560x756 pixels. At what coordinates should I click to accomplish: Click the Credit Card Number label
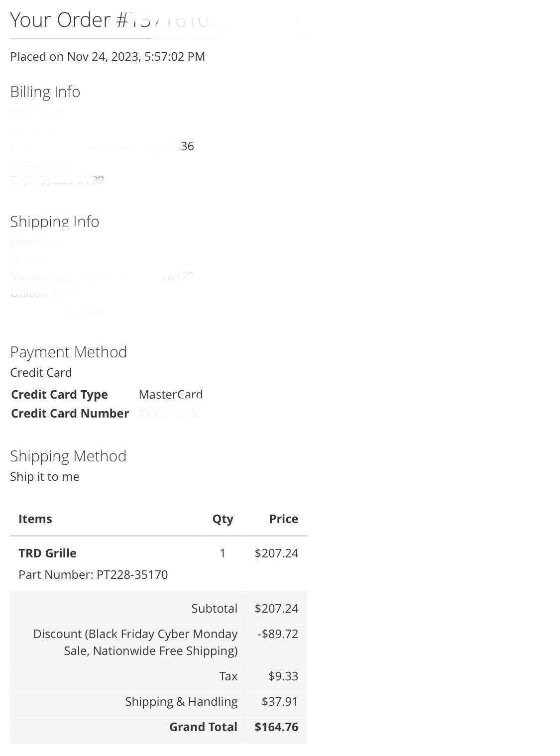click(x=70, y=414)
